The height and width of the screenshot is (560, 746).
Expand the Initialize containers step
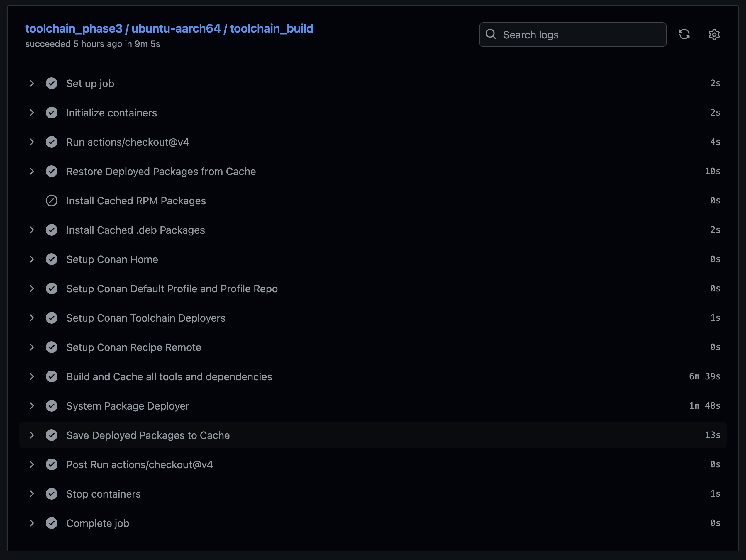tap(31, 113)
